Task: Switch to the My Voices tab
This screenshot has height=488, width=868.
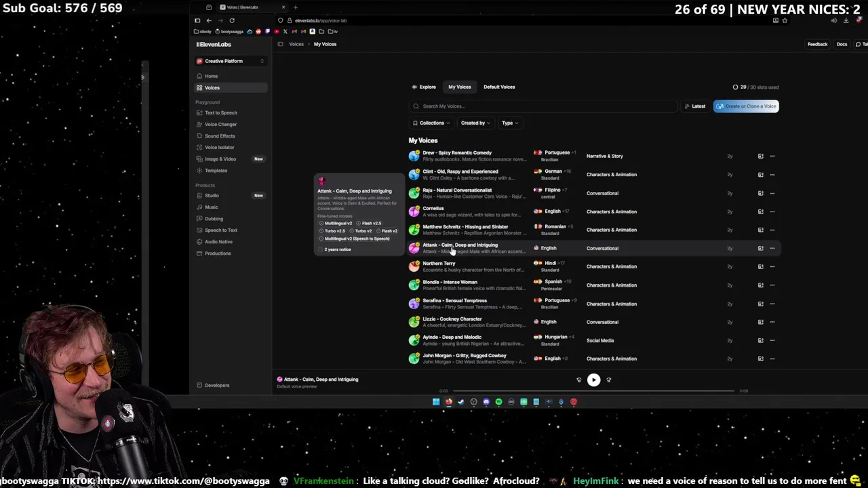Action: [459, 87]
